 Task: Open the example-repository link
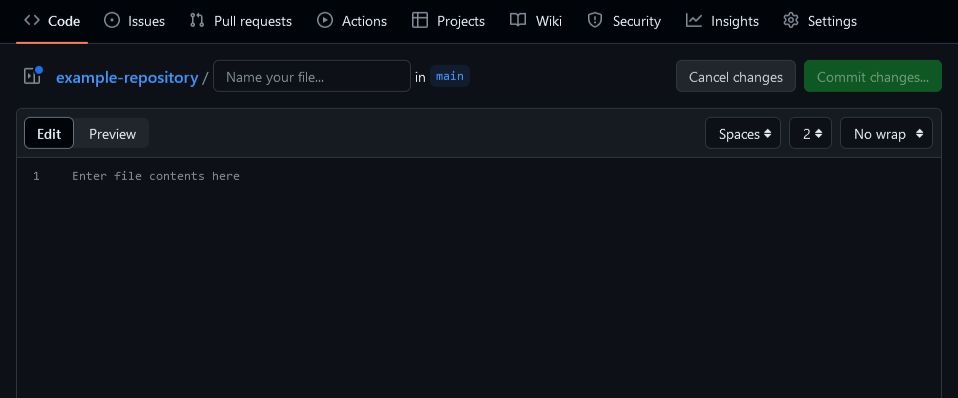coord(127,78)
